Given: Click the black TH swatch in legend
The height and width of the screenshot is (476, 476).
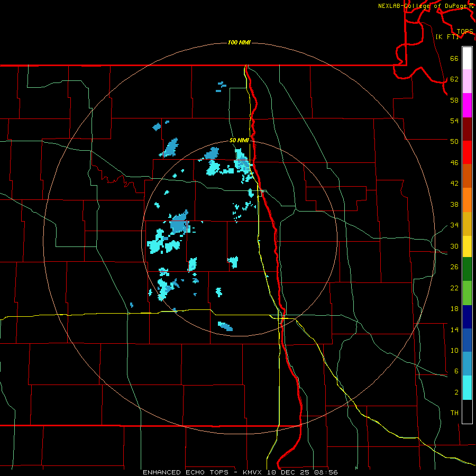Looking at the screenshot, I should tap(467, 411).
